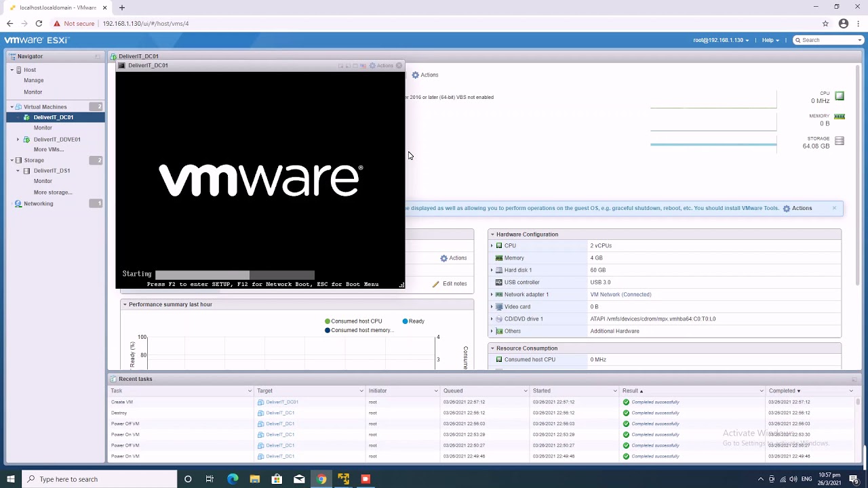
Task: Open Chrome from the Windows taskbar
Action: 321,479
